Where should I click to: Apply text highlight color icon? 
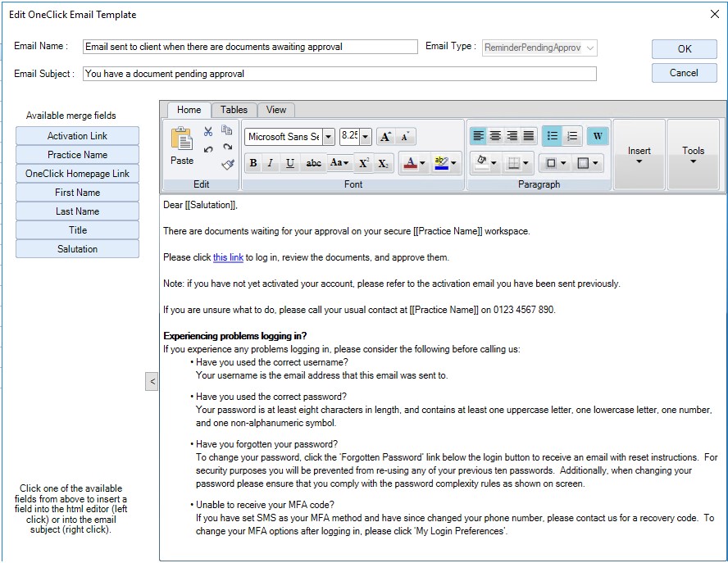tap(441, 163)
